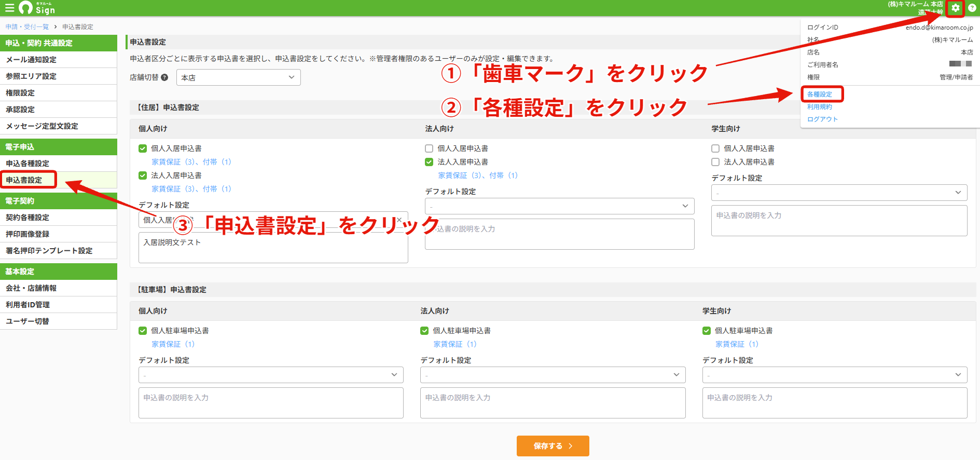Viewport: 980px width, 460px height.
Task: Click the help icon beside 店舗切替
Action: (164, 77)
